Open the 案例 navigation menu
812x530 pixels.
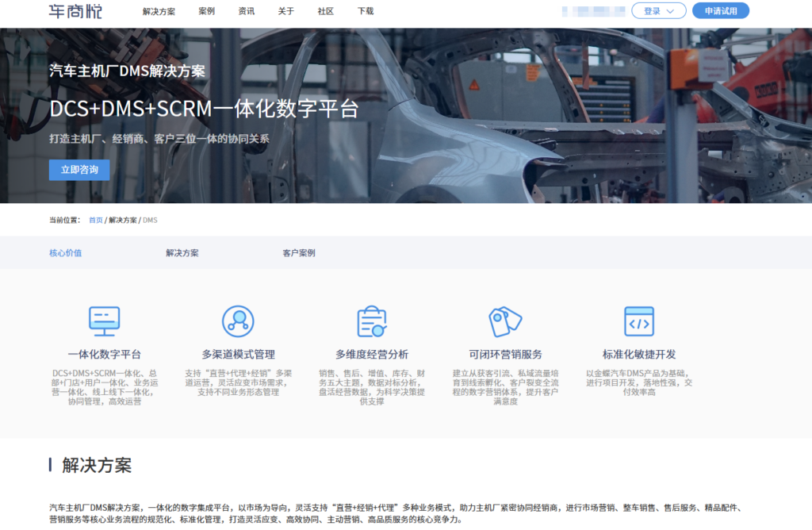tap(207, 11)
